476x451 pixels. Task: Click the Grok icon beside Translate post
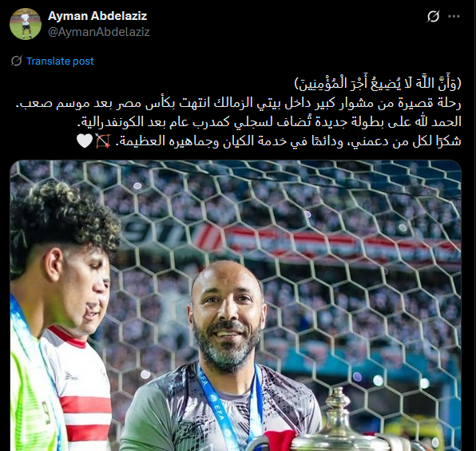pyautogui.click(x=17, y=61)
